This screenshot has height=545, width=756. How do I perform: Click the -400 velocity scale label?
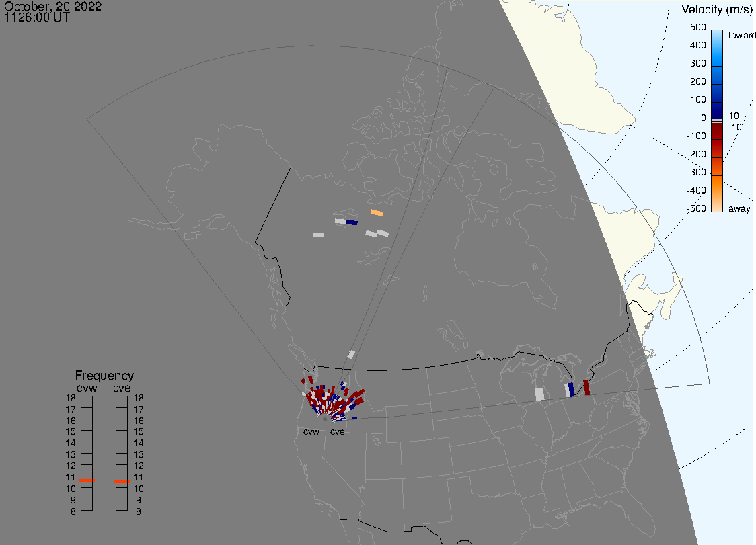pyautogui.click(x=696, y=190)
